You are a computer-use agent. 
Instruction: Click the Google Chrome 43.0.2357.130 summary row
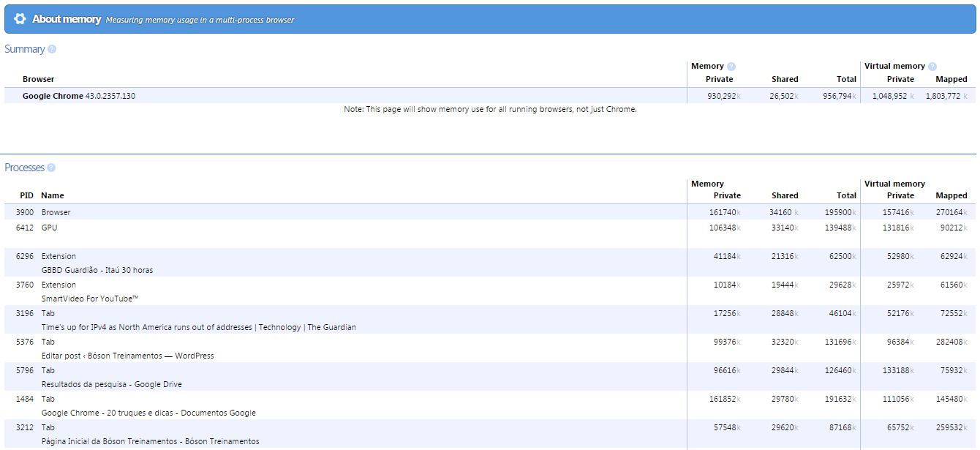[x=78, y=96]
